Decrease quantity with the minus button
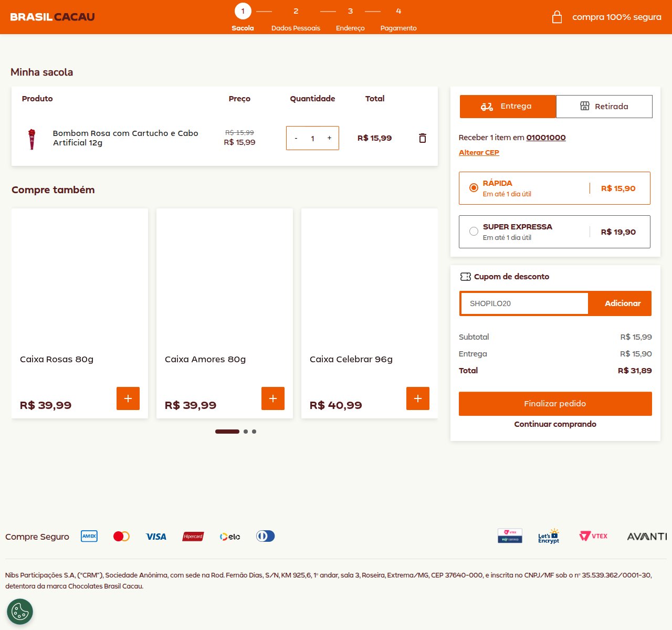This screenshot has width=672, height=630. [x=296, y=138]
